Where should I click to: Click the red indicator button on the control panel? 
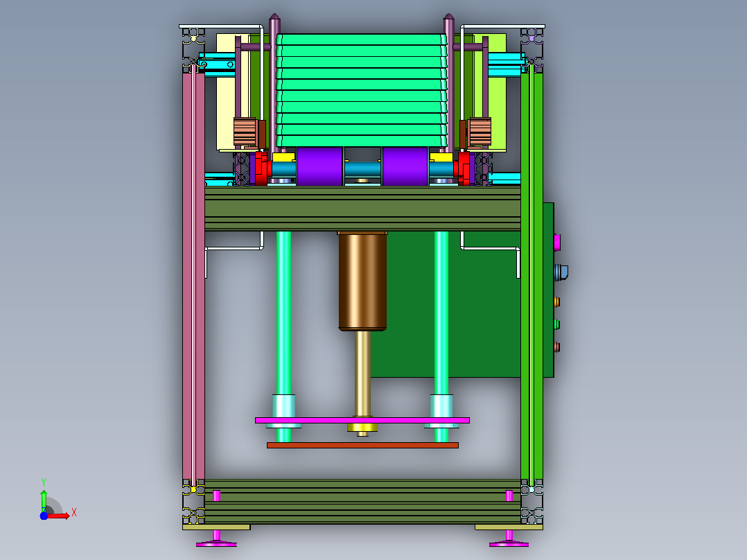pyautogui.click(x=556, y=347)
